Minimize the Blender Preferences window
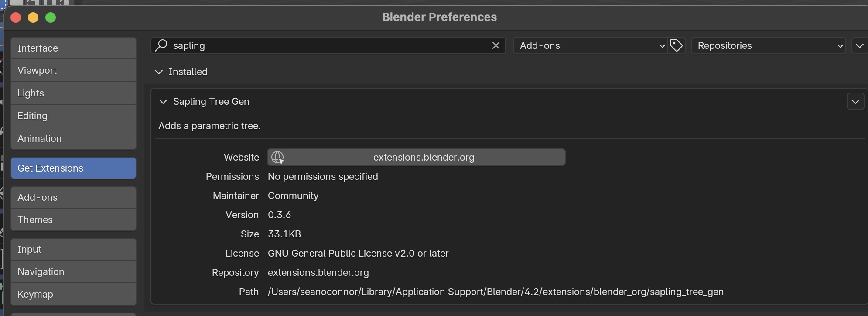The width and height of the screenshot is (868, 316). 33,17
